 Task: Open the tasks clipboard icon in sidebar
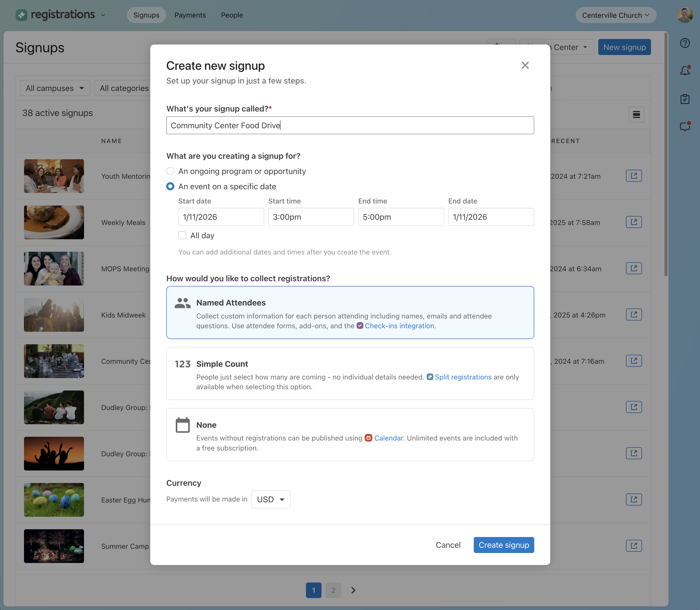coord(685,99)
